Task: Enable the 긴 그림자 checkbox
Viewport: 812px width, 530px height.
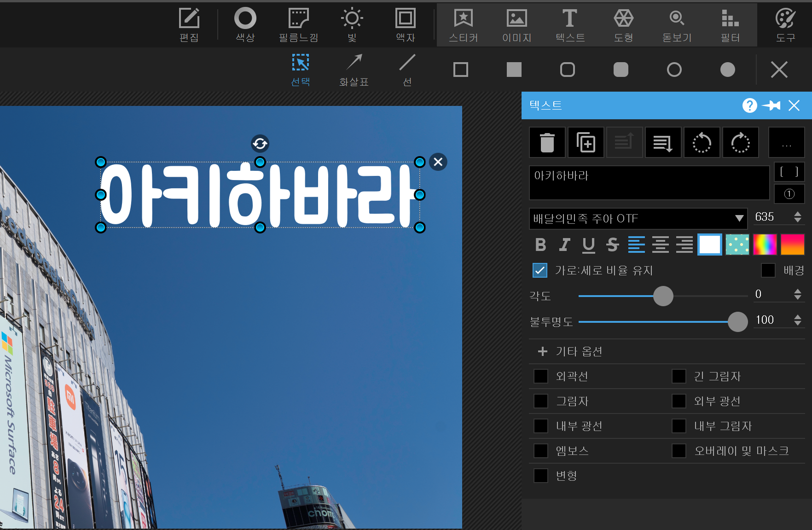Action: click(x=679, y=376)
